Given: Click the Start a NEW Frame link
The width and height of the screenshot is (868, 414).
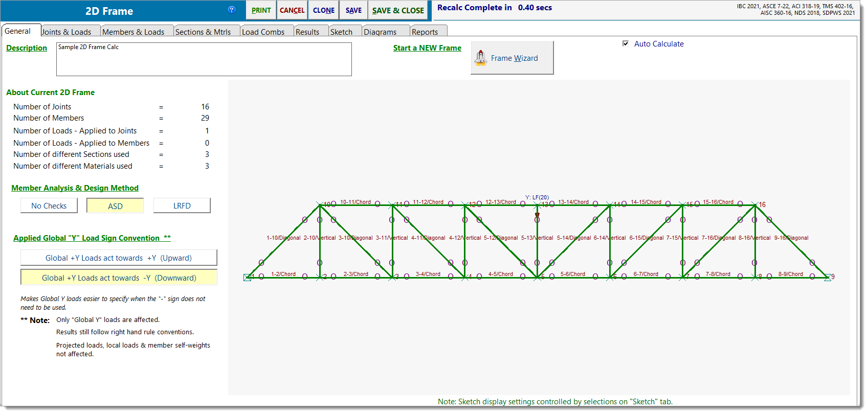Looking at the screenshot, I should pyautogui.click(x=427, y=48).
